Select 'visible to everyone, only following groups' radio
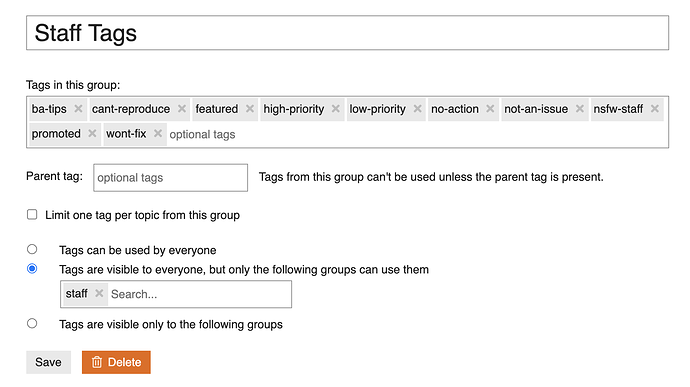The height and width of the screenshot is (387, 690). (x=32, y=269)
